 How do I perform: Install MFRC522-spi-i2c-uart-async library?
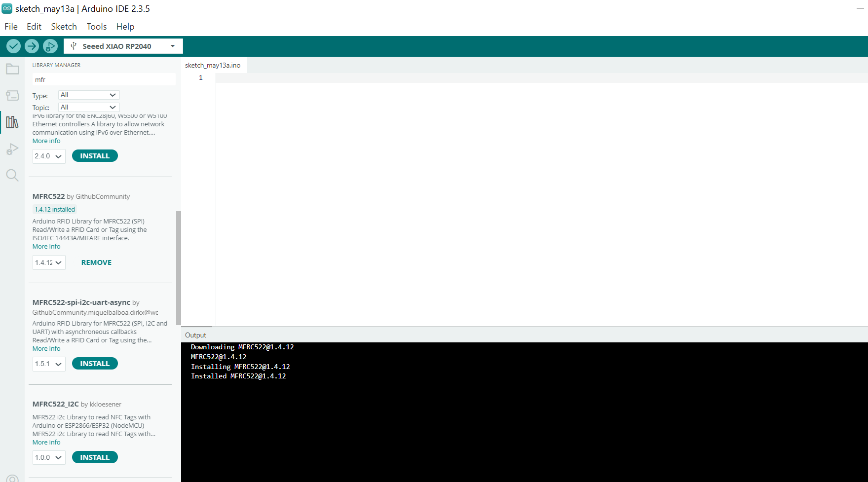tap(95, 364)
